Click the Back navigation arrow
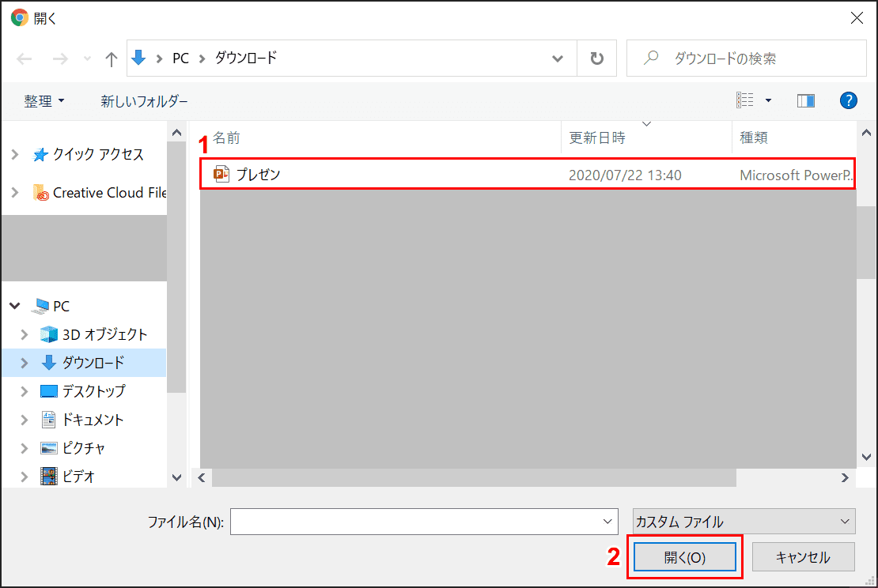Image resolution: width=878 pixels, height=588 pixels. (24, 58)
